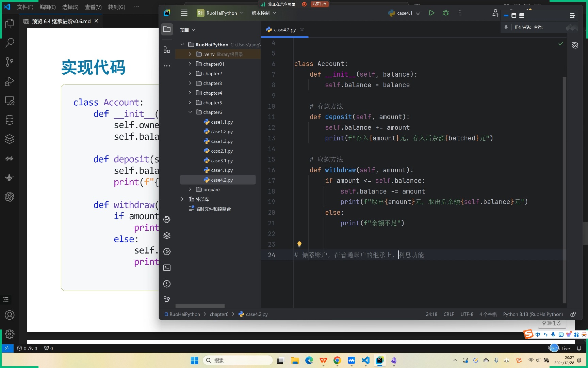Click chapter6 breadcrumb in status bar
This screenshot has width=588, height=368.
click(219, 314)
